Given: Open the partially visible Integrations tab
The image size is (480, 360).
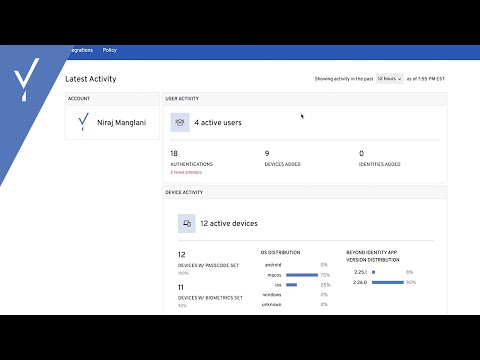Looking at the screenshot, I should (81, 50).
